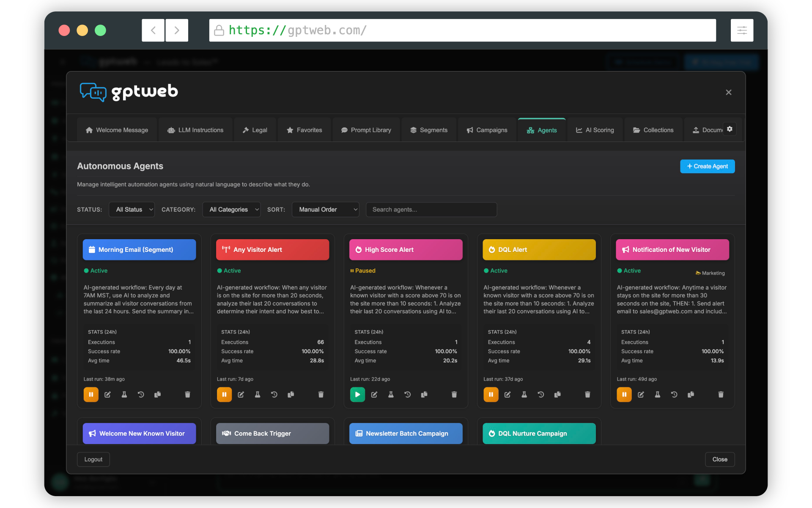Image resolution: width=812 pixels, height=508 pixels.
Task: Duplicate the High Score Alert agent
Action: (x=424, y=395)
